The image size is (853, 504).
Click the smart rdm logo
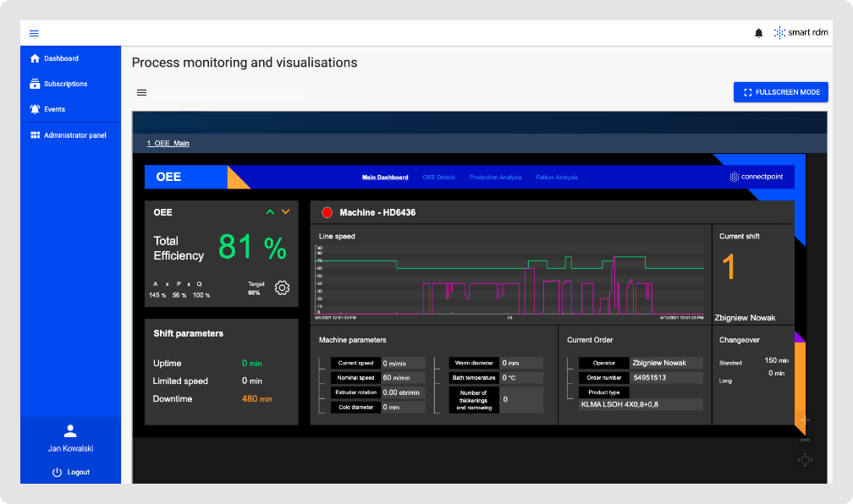801,33
